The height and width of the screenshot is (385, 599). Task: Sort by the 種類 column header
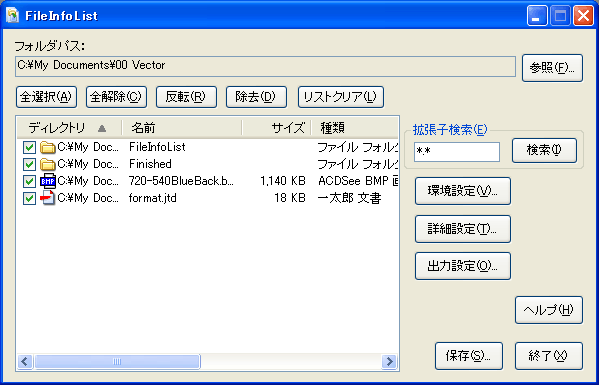coord(355,128)
